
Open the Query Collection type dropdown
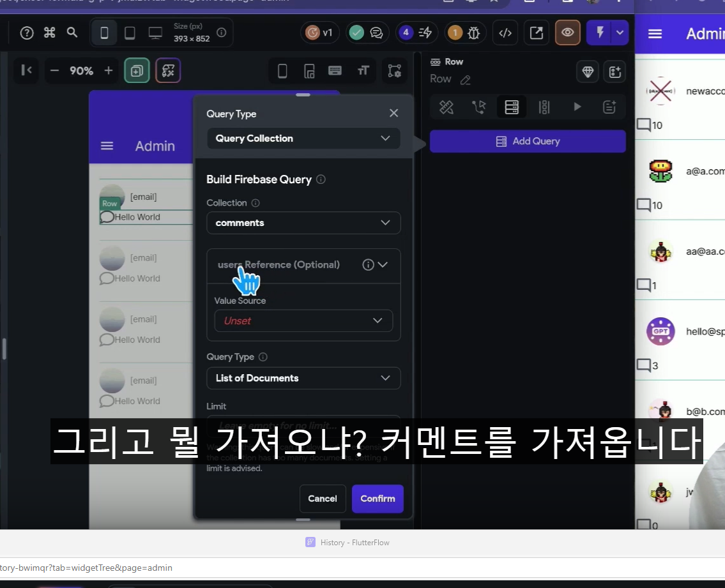pos(303,138)
